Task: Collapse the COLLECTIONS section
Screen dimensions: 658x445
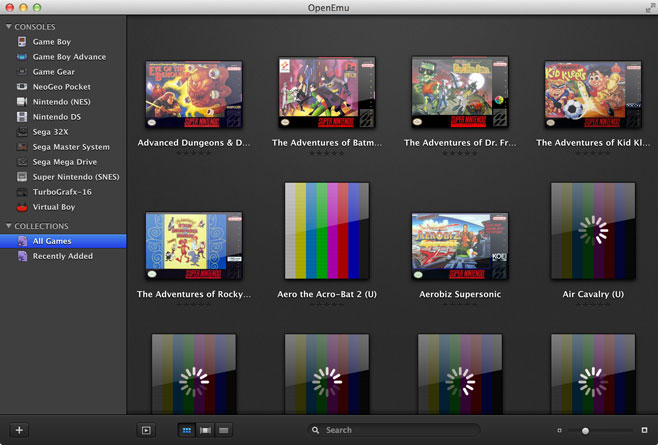Action: click(x=8, y=226)
